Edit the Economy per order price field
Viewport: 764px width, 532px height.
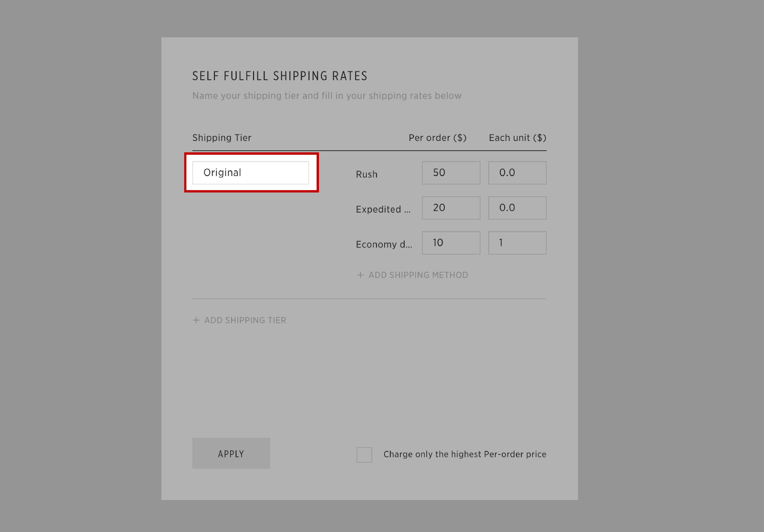tap(451, 243)
